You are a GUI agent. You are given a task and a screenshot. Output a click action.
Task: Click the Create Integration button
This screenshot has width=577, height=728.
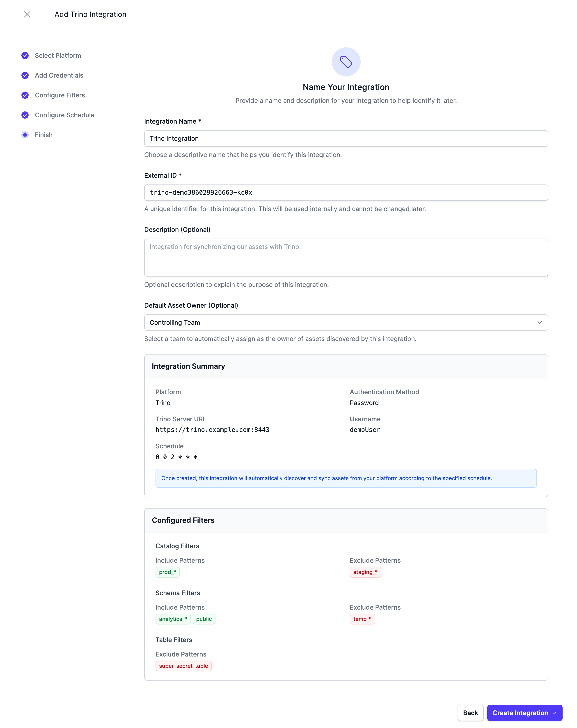524,713
